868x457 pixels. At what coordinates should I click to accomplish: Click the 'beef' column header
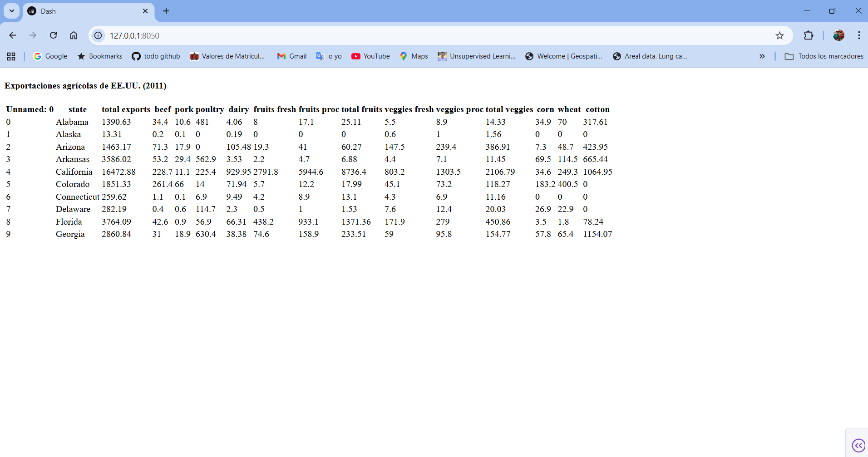[163, 109]
